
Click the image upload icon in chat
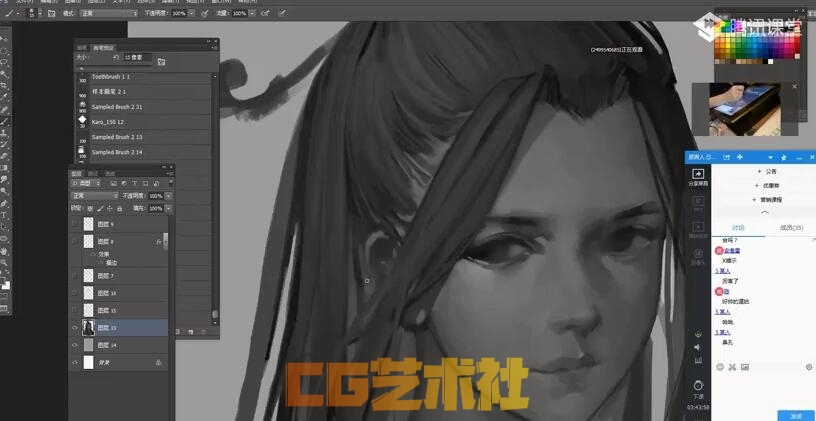coord(745,367)
